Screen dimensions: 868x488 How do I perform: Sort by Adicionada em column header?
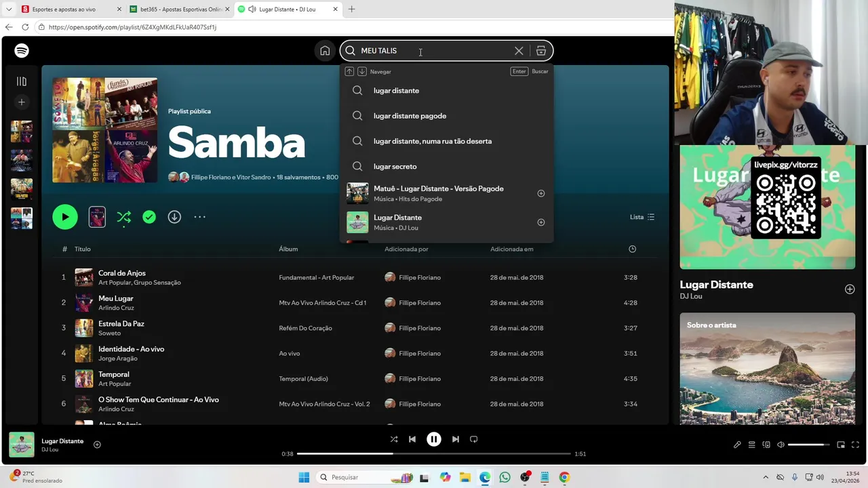pos(511,249)
